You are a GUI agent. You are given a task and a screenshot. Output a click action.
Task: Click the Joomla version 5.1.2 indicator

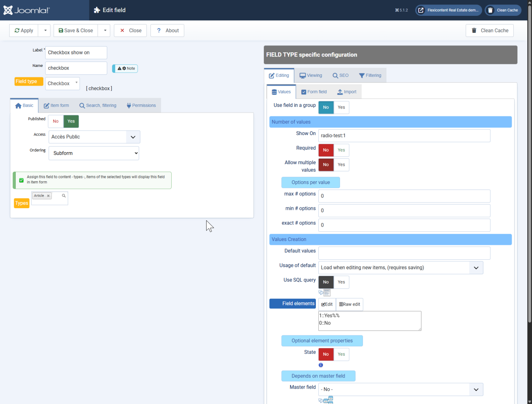(401, 10)
